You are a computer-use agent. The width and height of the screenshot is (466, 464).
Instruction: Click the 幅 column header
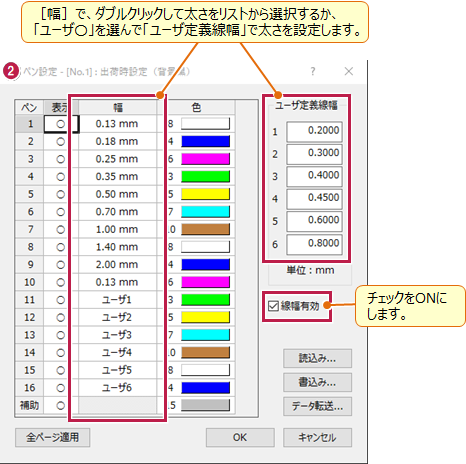(x=118, y=108)
